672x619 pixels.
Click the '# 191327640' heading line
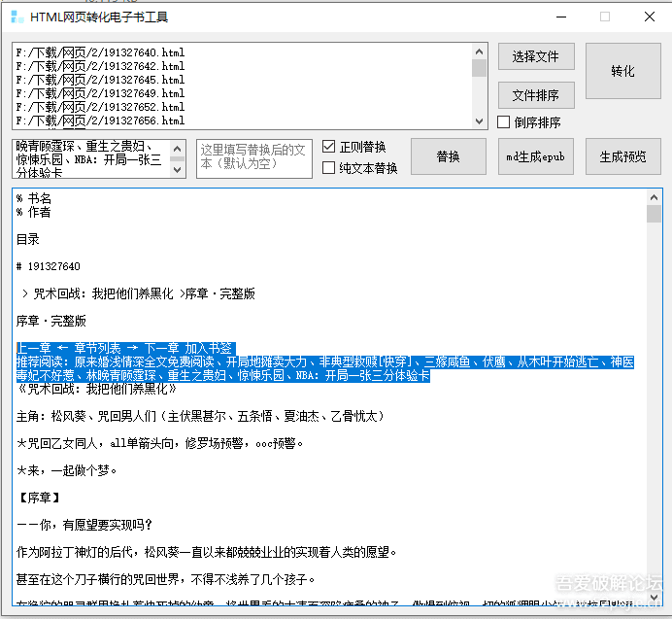[x=48, y=266]
